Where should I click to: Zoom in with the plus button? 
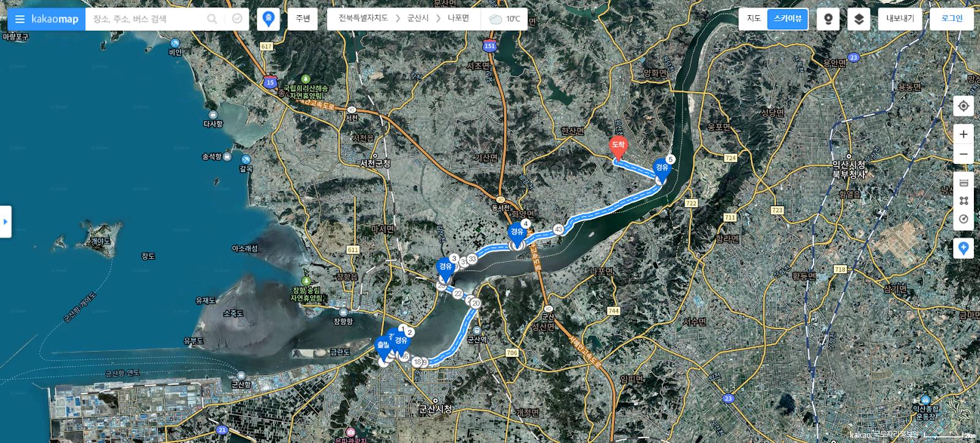click(x=963, y=134)
